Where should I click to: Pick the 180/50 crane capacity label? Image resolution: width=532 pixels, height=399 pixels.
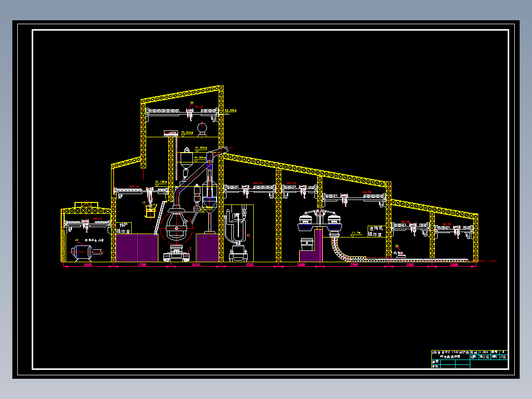point(367,192)
